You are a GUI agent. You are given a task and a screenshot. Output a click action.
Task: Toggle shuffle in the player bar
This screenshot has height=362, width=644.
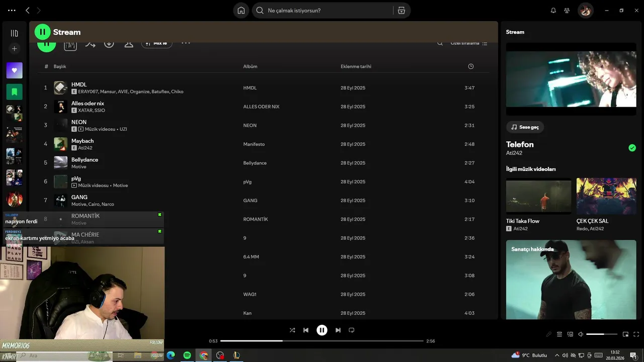[292, 330]
